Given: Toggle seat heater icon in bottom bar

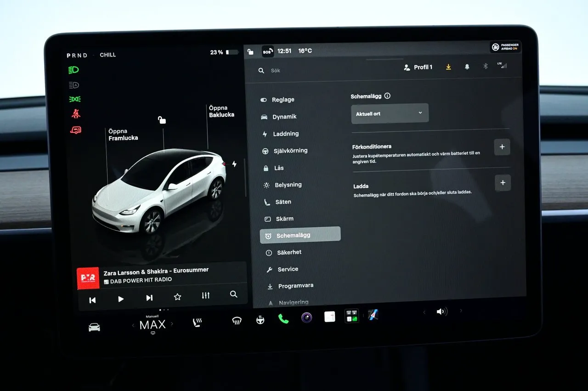Looking at the screenshot, I should 198,323.
